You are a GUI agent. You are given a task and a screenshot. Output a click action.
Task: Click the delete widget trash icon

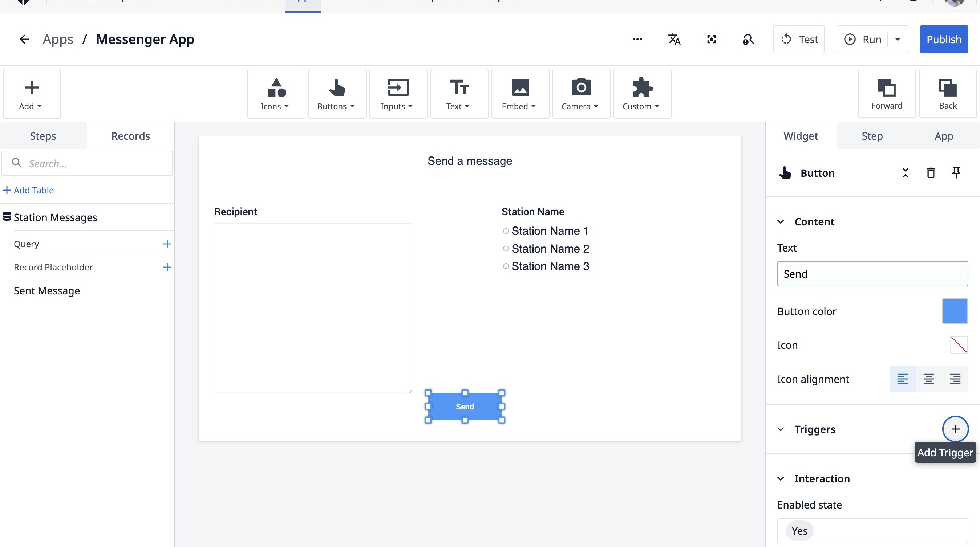931,173
